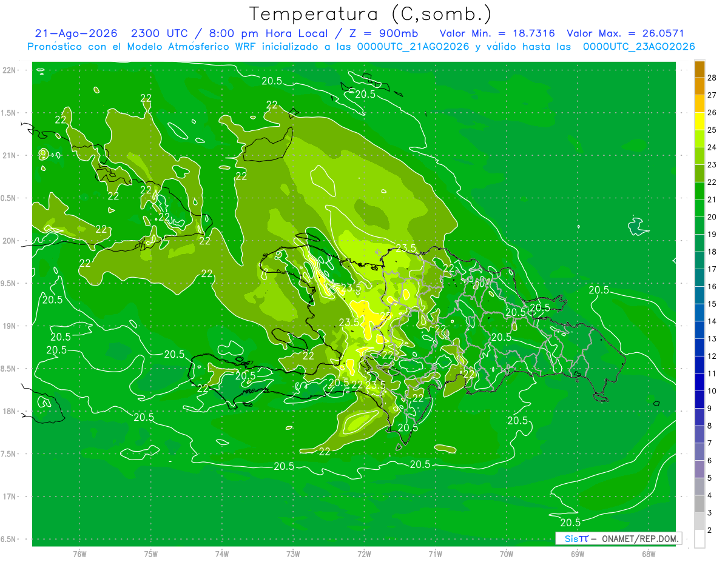Viewport: 728px width, 562px height.
Task: Click the longitude axis label "74W"
Action: tap(222, 554)
